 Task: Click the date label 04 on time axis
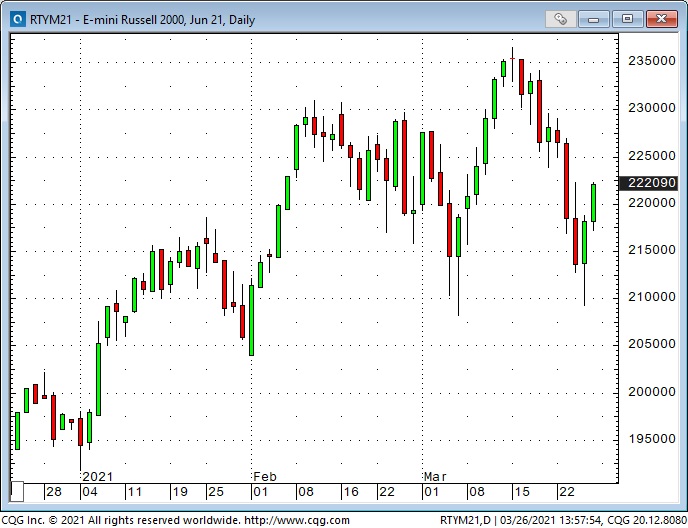[x=90, y=492]
